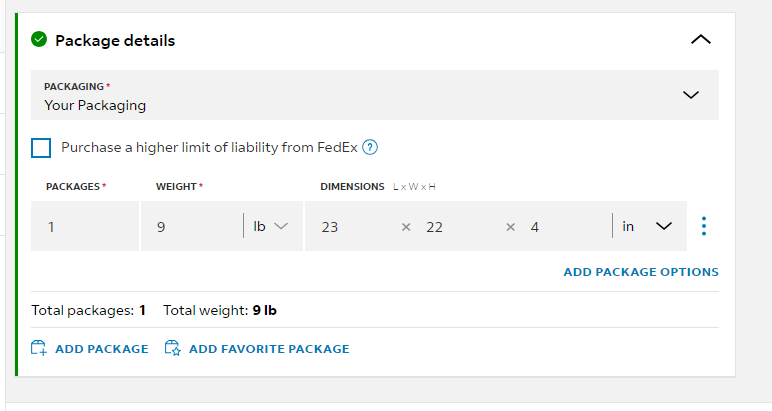
Task: Open the liability help question mark icon
Action: click(370, 147)
